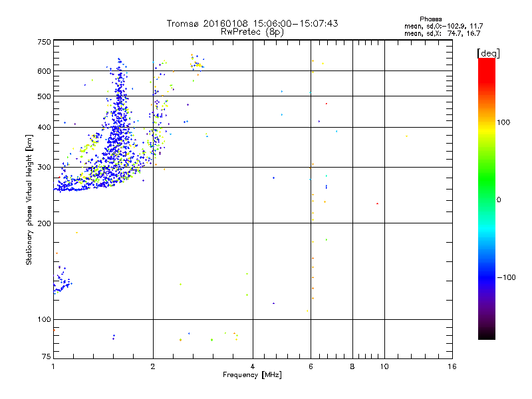Click the x-axis tick label "4"

click(253, 366)
